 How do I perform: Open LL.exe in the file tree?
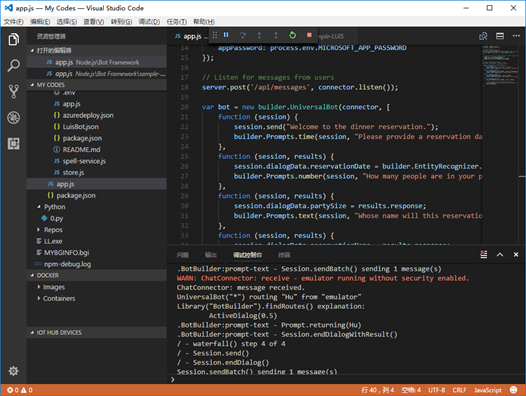coord(97,241)
